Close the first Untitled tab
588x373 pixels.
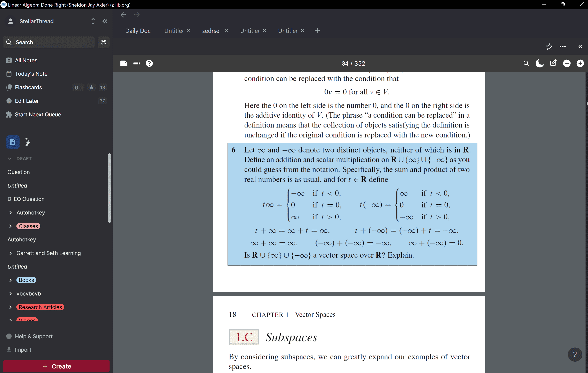coord(189,30)
